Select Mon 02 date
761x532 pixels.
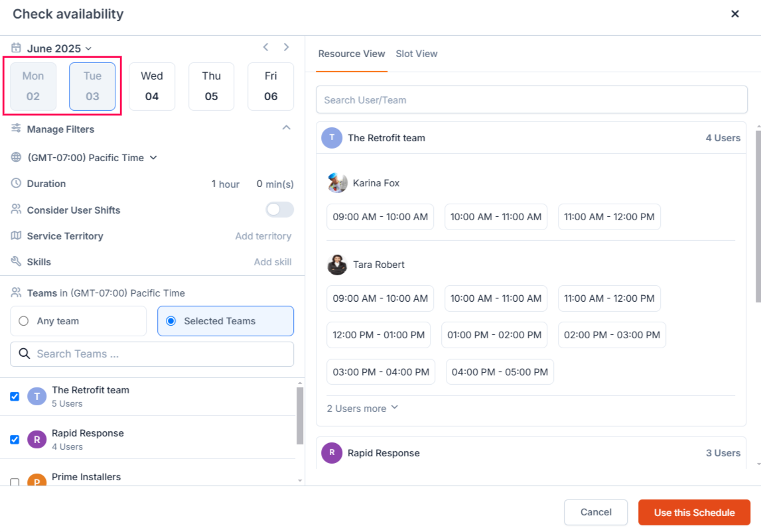(x=33, y=86)
